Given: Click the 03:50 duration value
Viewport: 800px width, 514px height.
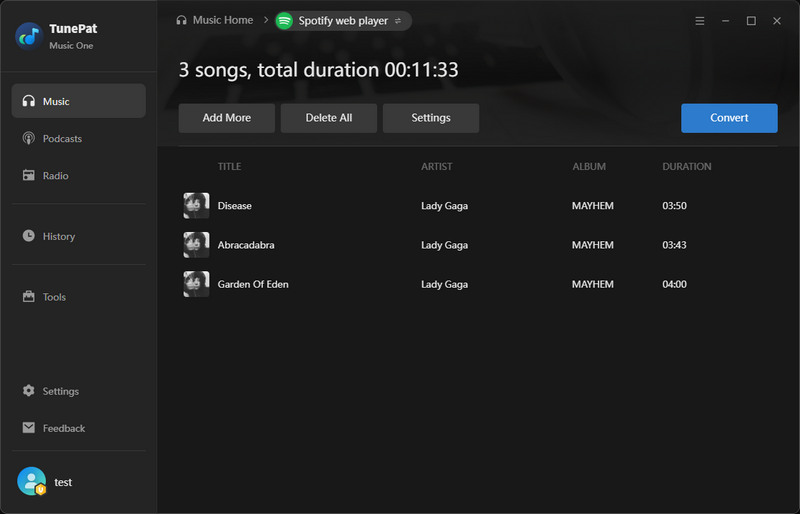Looking at the screenshot, I should coord(674,206).
